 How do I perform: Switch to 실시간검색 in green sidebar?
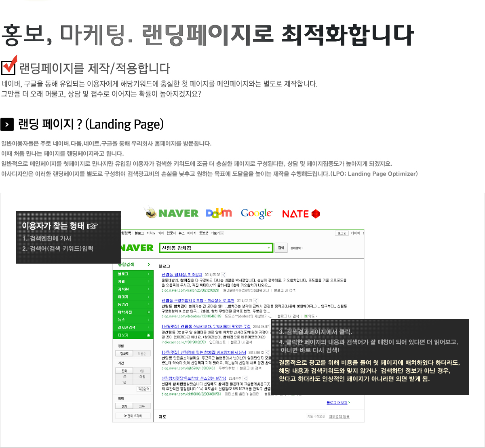[133, 328]
